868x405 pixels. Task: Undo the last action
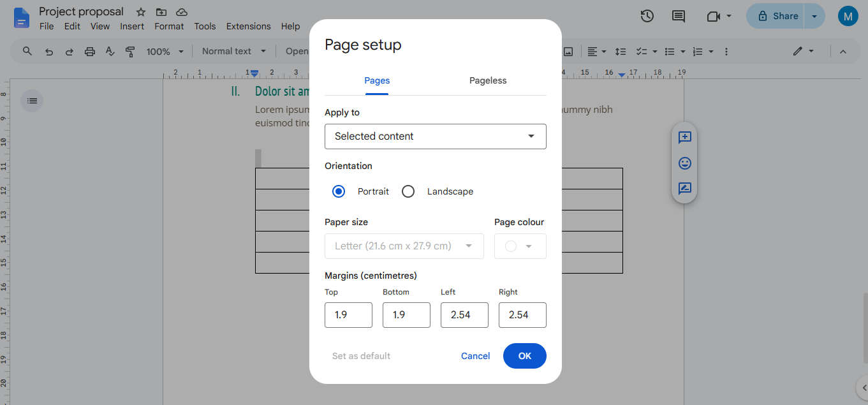pyautogui.click(x=49, y=52)
